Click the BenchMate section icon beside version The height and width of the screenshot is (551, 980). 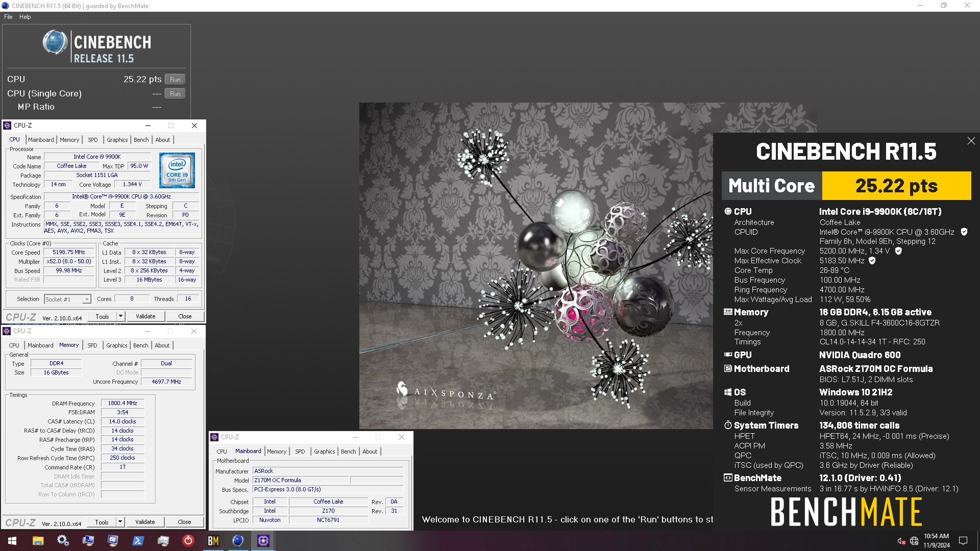728,478
